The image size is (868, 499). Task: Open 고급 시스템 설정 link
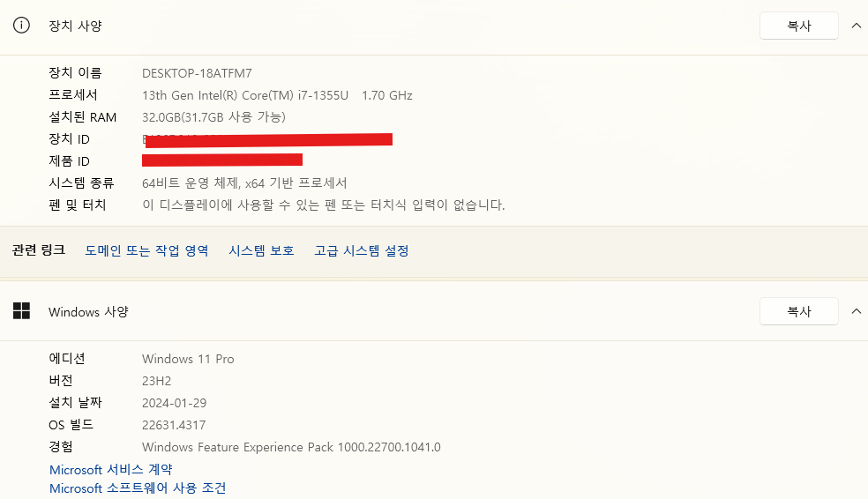[362, 250]
